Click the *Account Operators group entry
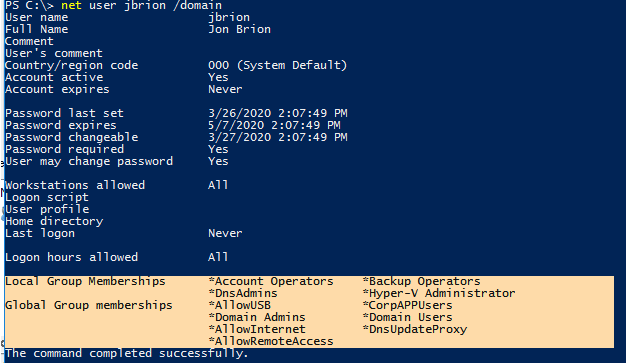629x363 pixels. (x=271, y=282)
